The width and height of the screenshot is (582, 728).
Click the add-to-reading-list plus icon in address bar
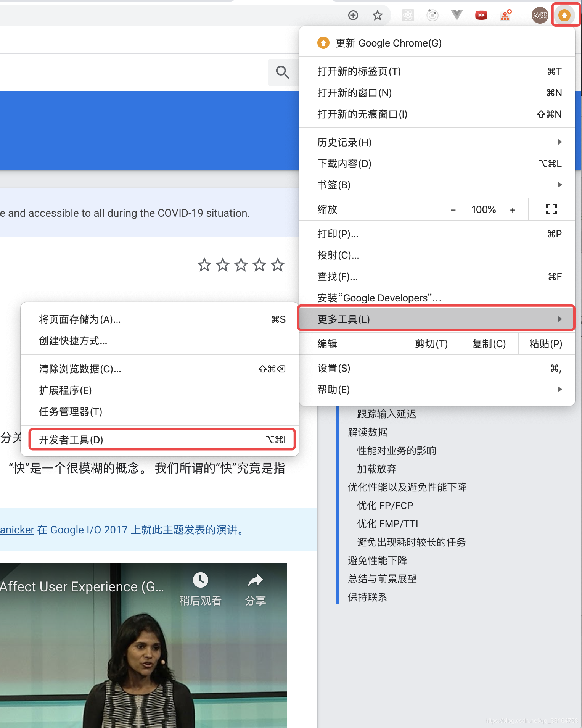(x=353, y=15)
